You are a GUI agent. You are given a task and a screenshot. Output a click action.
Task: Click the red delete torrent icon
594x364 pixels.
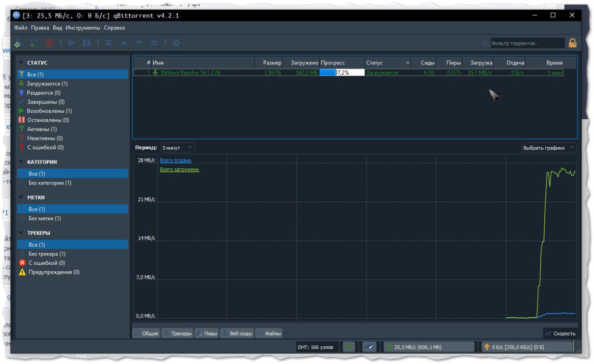point(49,43)
